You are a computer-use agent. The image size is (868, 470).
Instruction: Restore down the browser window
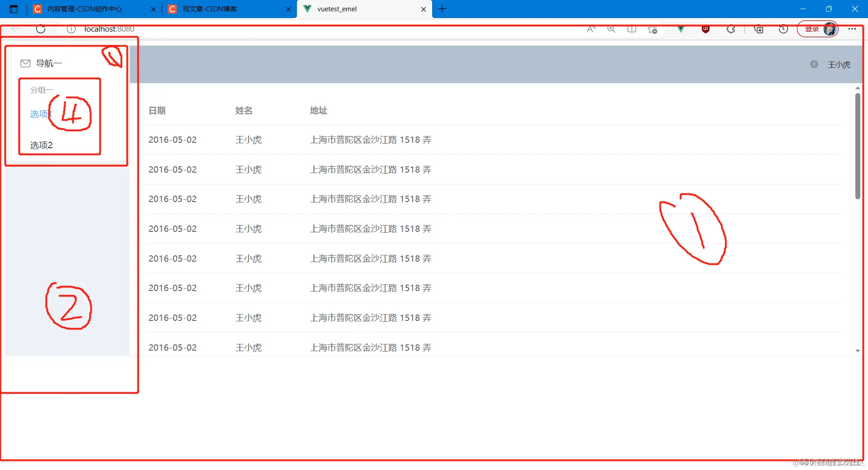coord(829,9)
